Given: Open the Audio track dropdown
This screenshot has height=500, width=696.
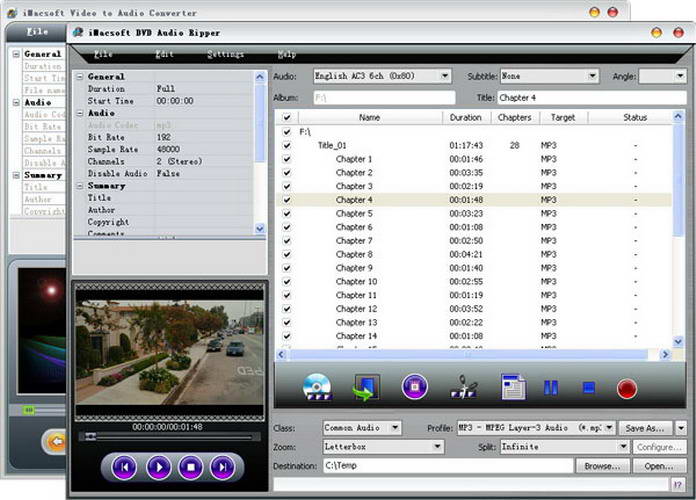Looking at the screenshot, I should click(x=445, y=76).
